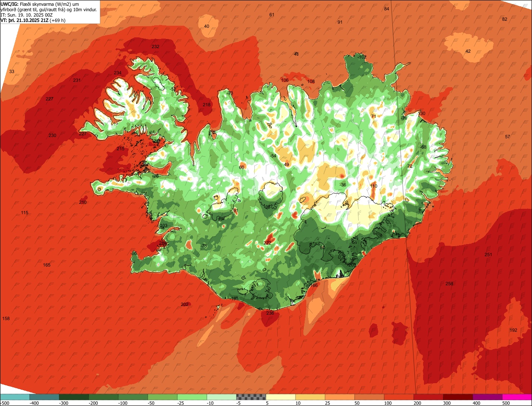Image resolution: width=532 pixels, height=406 pixels.
Task: Select the magenta legend swatch above 500
Action: click(517, 397)
